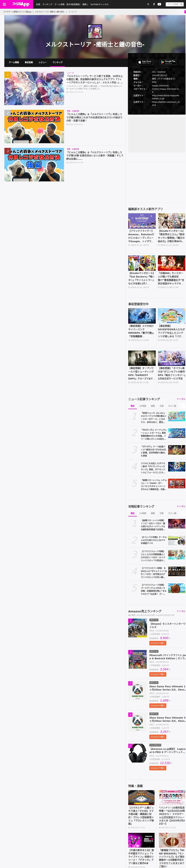Open the Monster Hunter Wilds product image
This screenshot has height=868, width=186.
137,628
